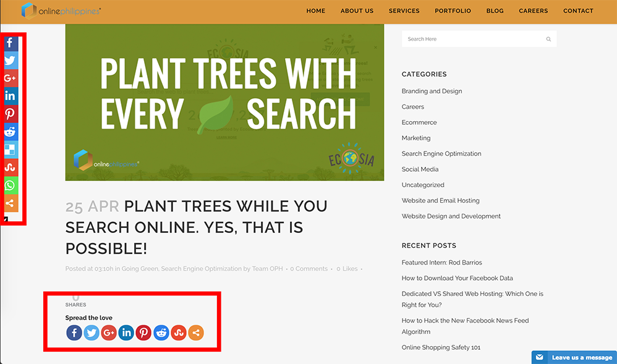Click the orange more-share icon in the side bar
The image size is (617, 364).
coord(11,203)
